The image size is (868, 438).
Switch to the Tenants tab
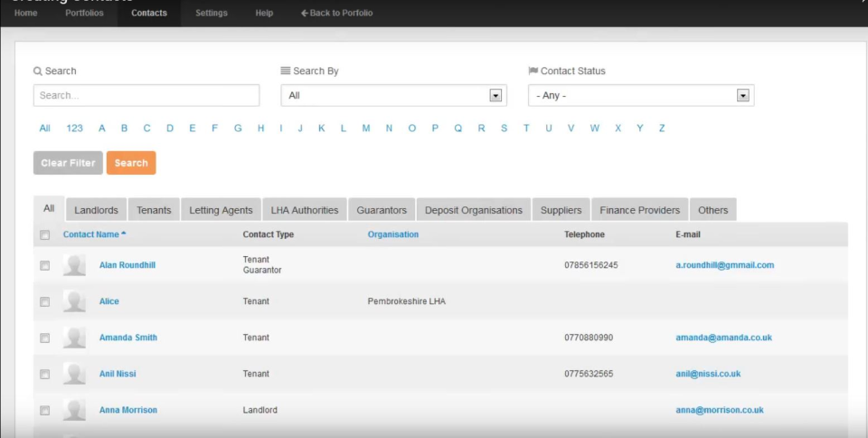154,210
